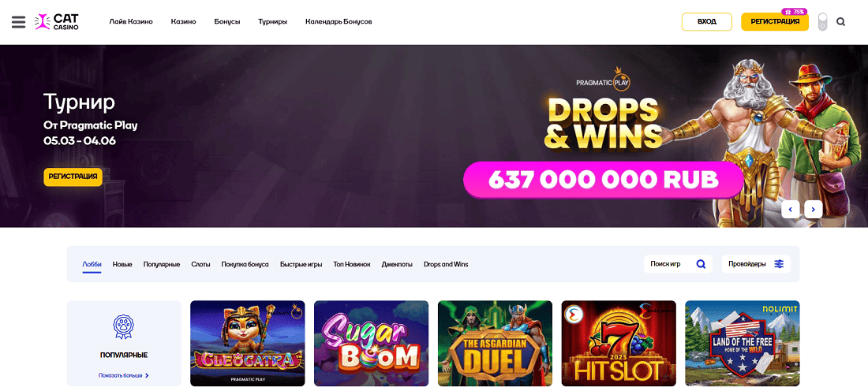This screenshot has width=868, height=391.
Task: Expand the Providers dropdown
Action: (756, 264)
